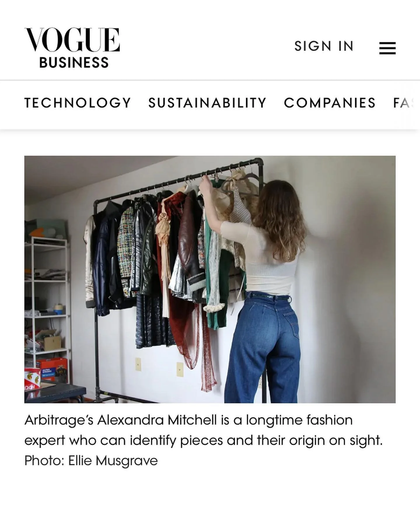Click the caption line ending in 'on sight.'

[203, 440]
